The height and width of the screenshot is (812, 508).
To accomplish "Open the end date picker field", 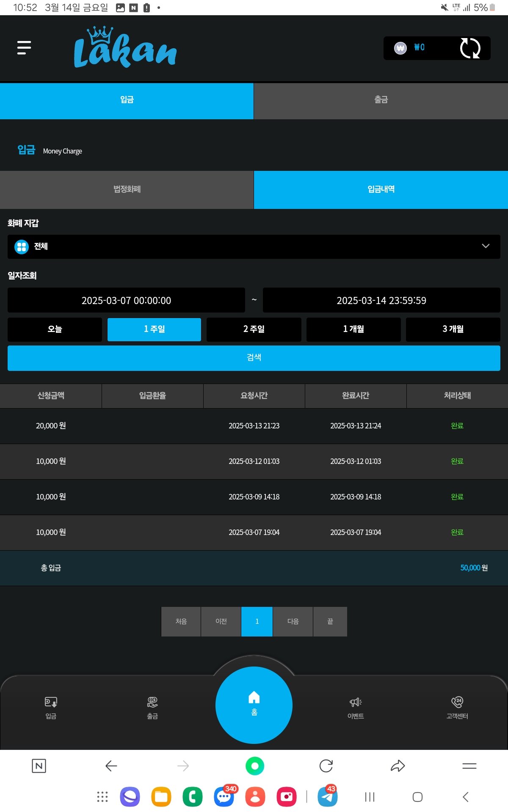I will [381, 300].
